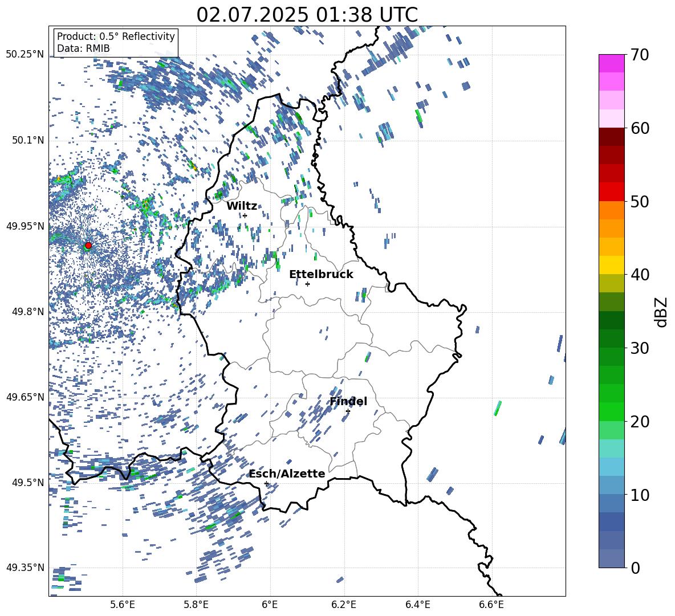Click the 49.95°N latitude label
The width and height of the screenshot is (675, 616).
click(x=25, y=226)
